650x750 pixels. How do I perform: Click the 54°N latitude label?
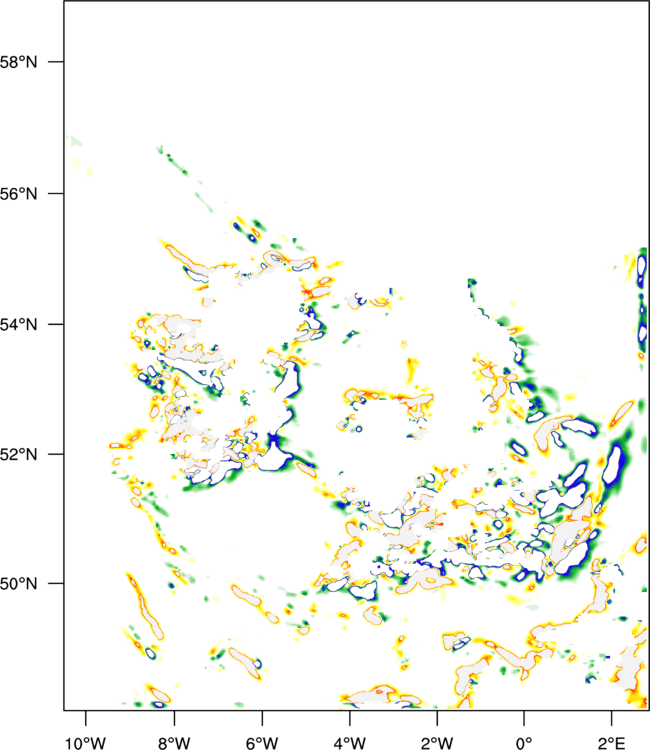[x=18, y=325]
